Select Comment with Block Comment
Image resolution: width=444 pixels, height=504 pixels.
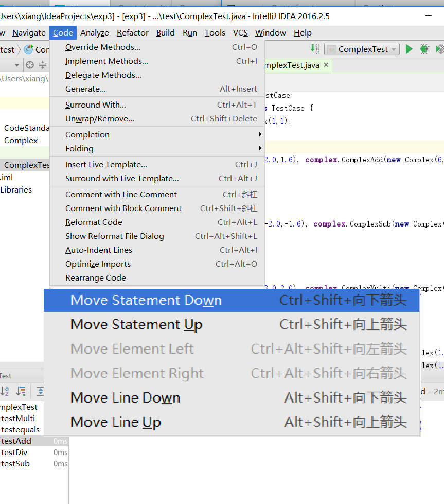pyautogui.click(x=157, y=208)
